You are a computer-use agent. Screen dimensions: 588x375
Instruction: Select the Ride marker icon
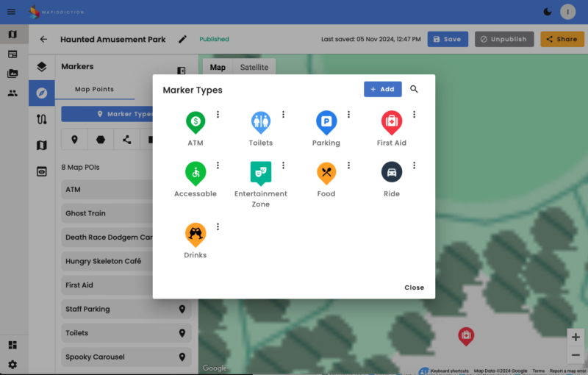[391, 173]
